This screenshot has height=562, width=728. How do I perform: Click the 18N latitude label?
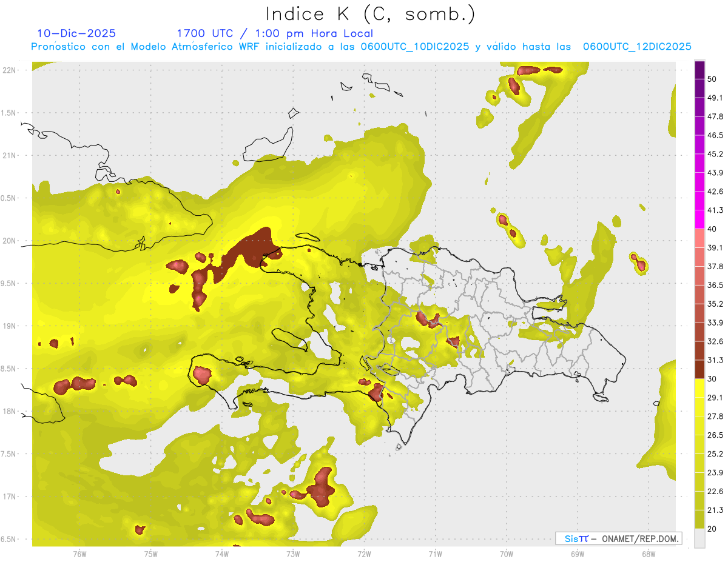9,412
